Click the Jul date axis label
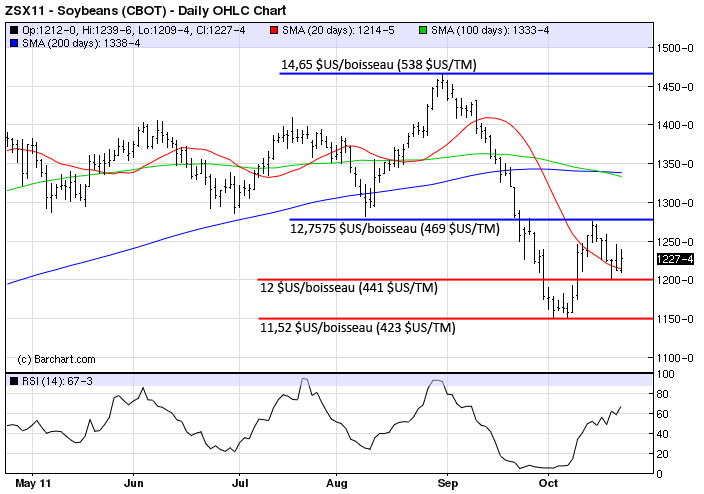The width and height of the screenshot is (704, 494). tap(239, 482)
